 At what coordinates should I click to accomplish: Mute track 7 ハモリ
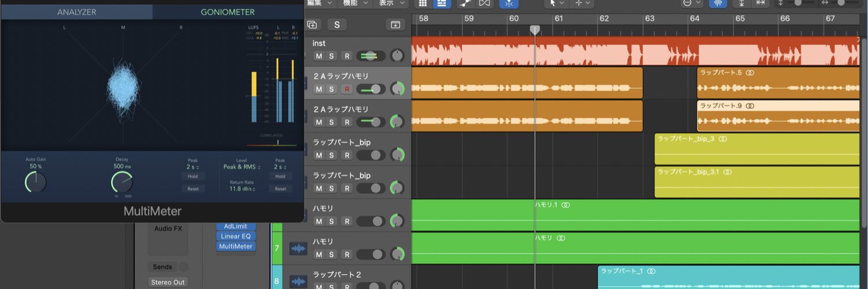[x=318, y=254]
